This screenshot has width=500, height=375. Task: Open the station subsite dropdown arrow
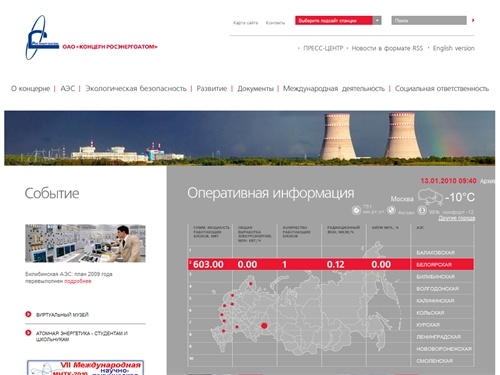pyautogui.click(x=377, y=20)
